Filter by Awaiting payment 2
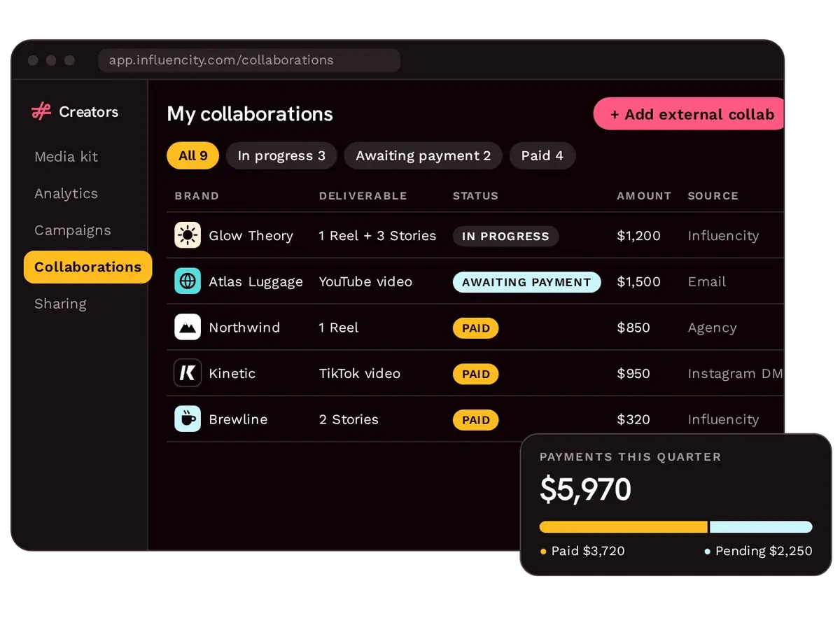The width and height of the screenshot is (840, 630). pos(423,155)
